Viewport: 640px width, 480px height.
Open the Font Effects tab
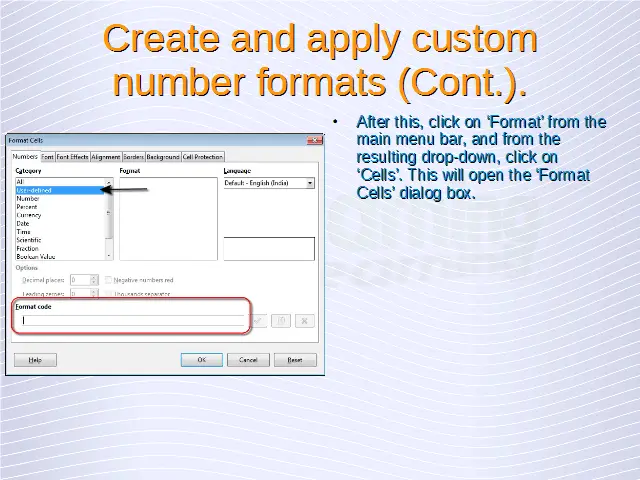click(x=72, y=157)
